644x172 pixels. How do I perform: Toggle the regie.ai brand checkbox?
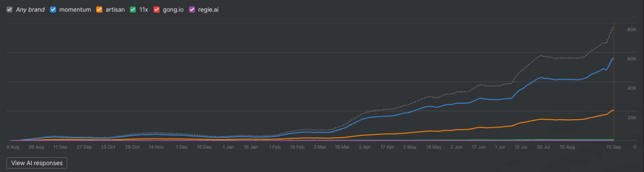click(x=192, y=9)
